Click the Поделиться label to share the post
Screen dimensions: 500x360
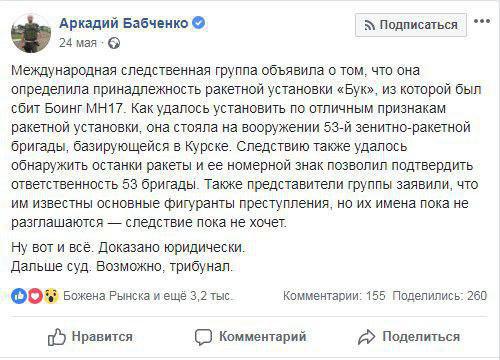[421, 337]
